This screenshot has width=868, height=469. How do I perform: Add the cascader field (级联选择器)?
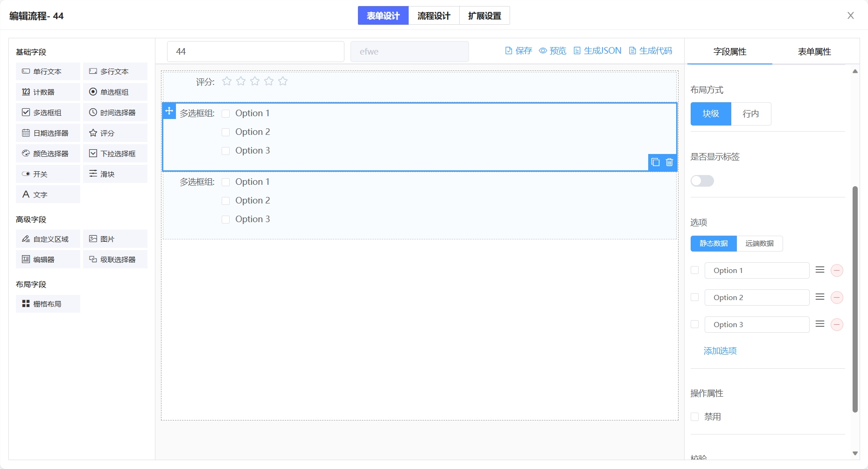[115, 259]
